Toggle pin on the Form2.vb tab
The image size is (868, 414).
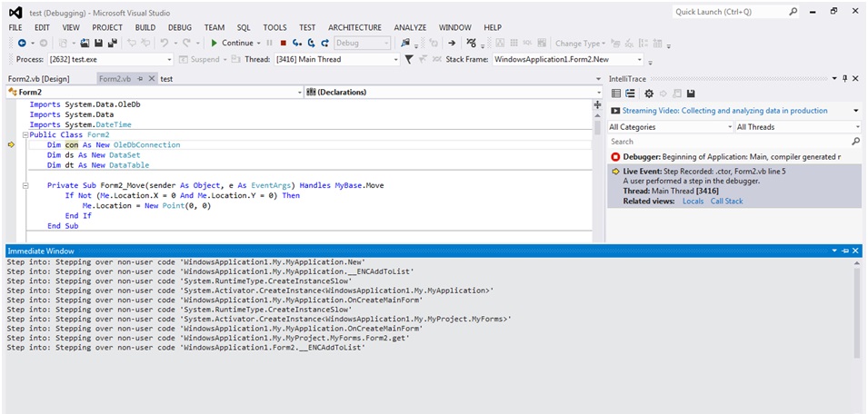140,79
